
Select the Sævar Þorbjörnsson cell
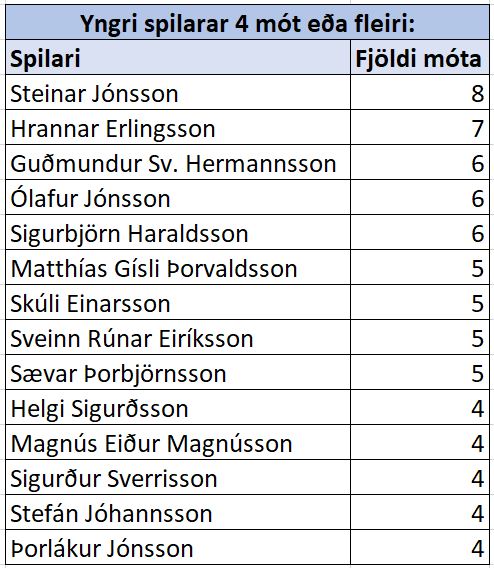(x=178, y=372)
